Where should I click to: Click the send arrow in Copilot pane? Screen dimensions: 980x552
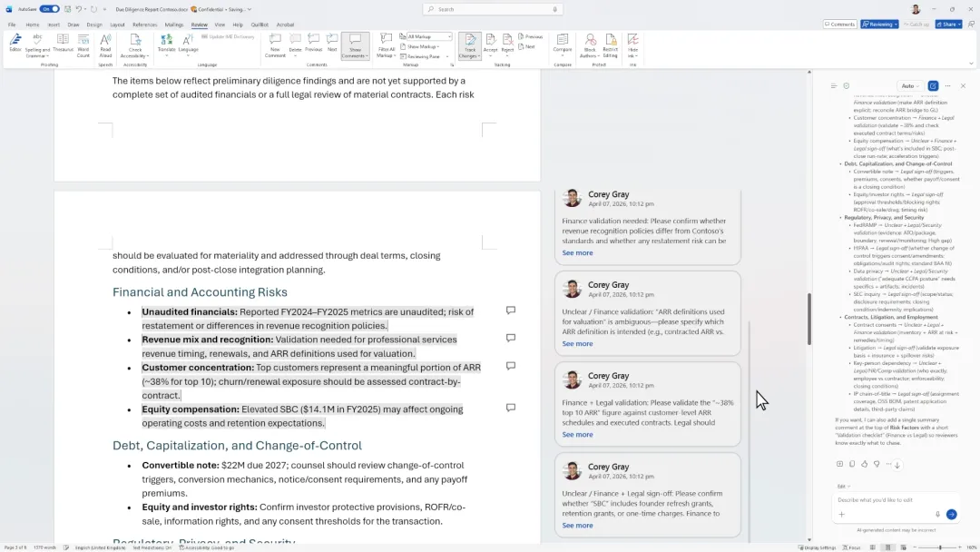pos(951,514)
